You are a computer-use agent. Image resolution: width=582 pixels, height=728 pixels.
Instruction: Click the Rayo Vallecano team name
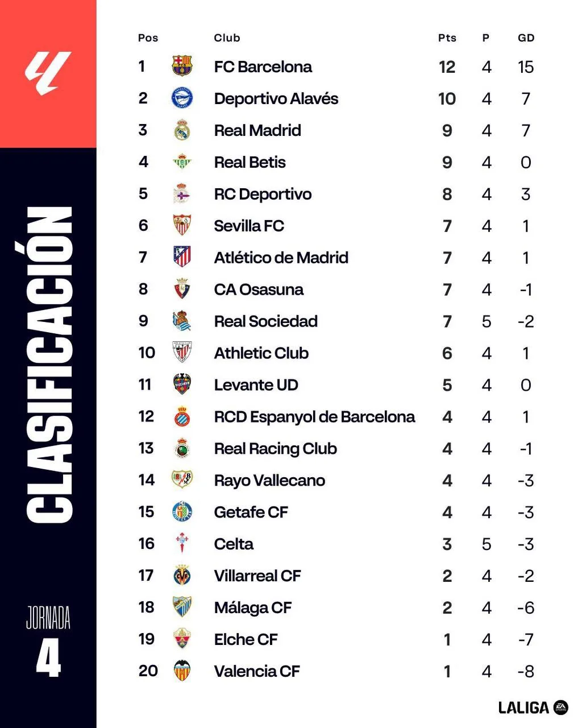coord(269,481)
